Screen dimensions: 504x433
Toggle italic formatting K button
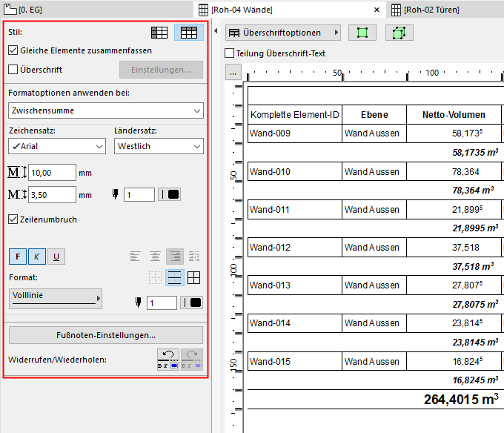pyautogui.click(x=37, y=257)
